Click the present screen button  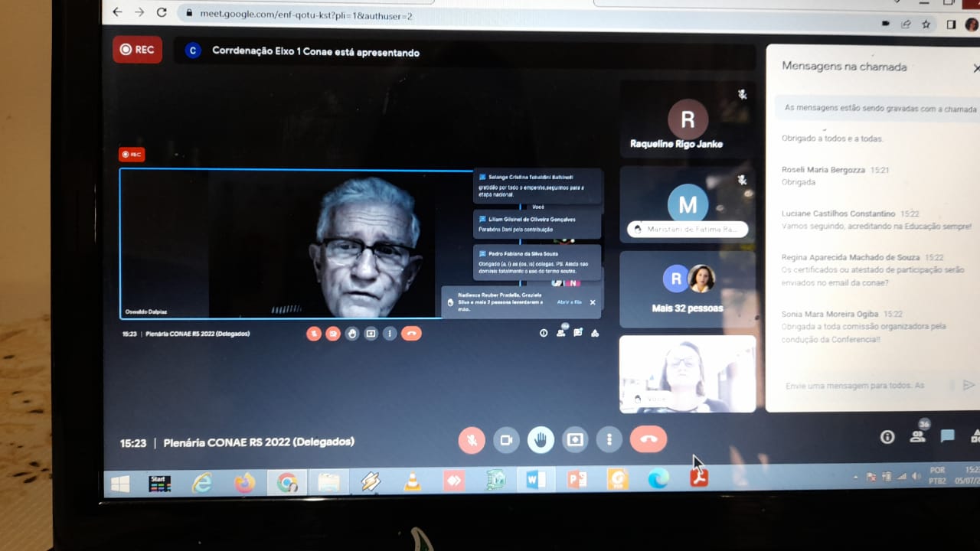(x=575, y=440)
